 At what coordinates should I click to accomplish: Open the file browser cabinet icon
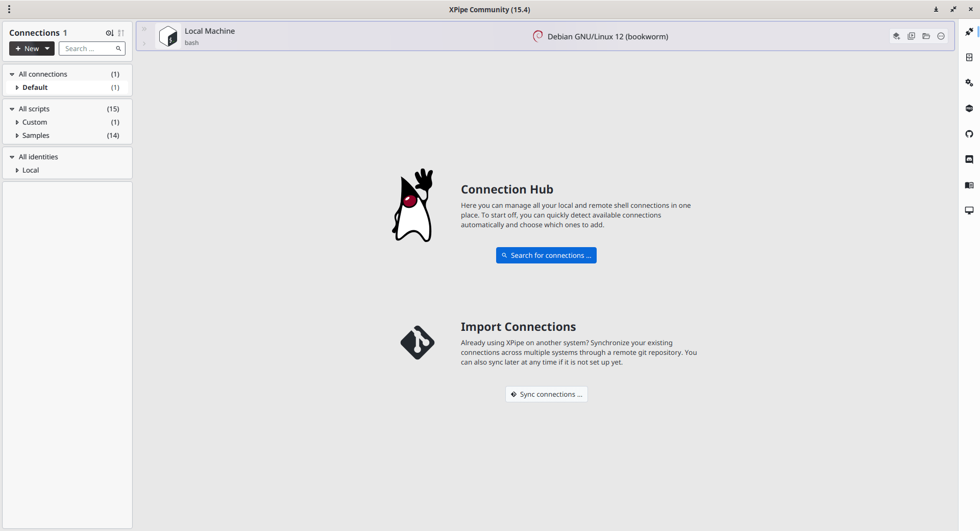969,57
